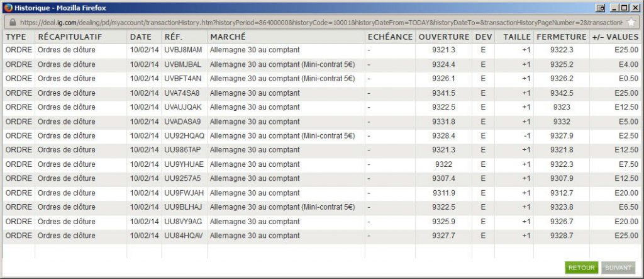Select reference UU8VY9AG
The width and height of the screenshot is (644, 279).
click(183, 222)
